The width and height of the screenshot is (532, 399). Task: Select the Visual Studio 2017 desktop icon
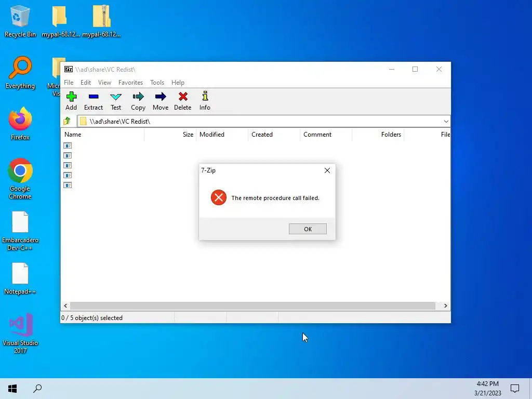point(20,333)
